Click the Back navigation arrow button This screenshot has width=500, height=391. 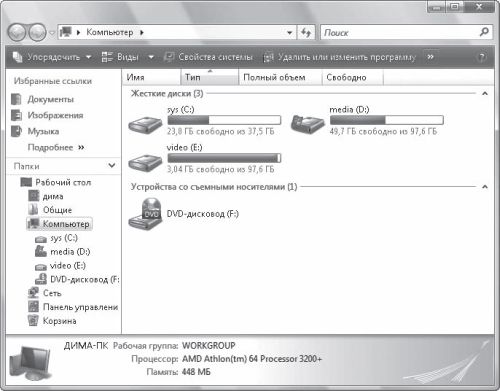coord(17,32)
